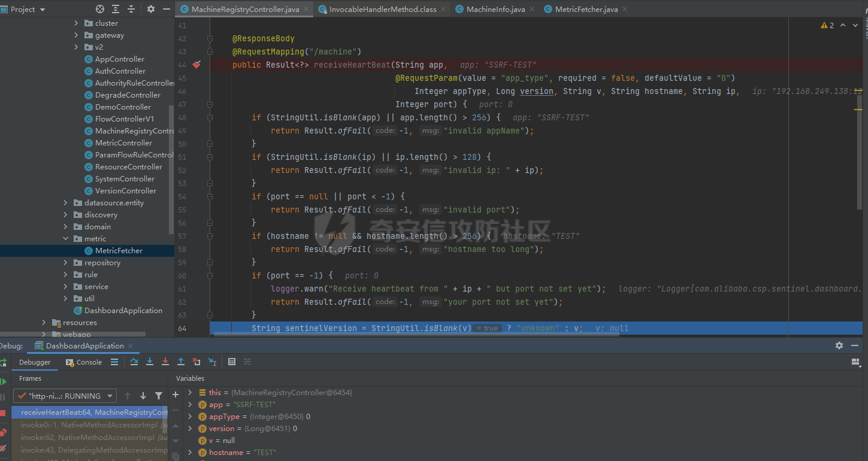Filter frames with the funnel icon
868x461 pixels.
click(159, 396)
